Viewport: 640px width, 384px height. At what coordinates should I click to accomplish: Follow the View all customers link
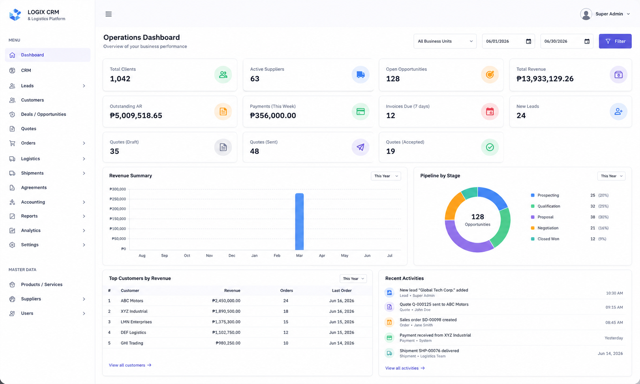coord(130,365)
